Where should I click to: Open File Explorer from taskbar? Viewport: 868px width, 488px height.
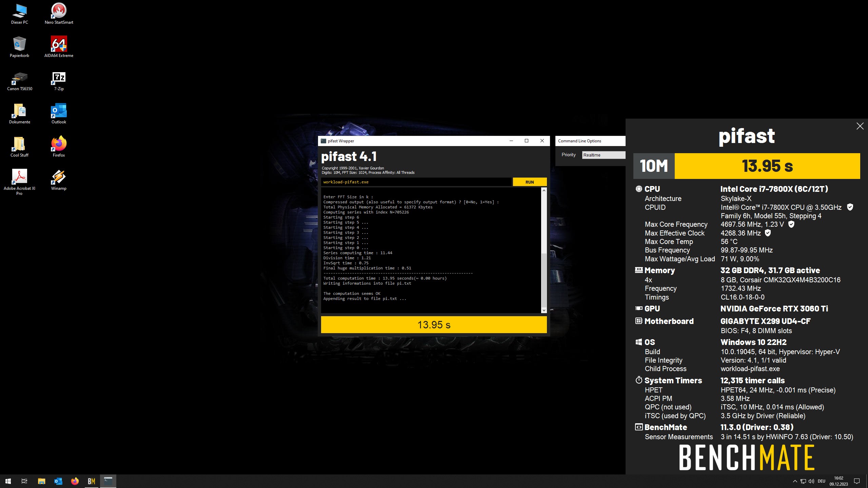(x=41, y=481)
